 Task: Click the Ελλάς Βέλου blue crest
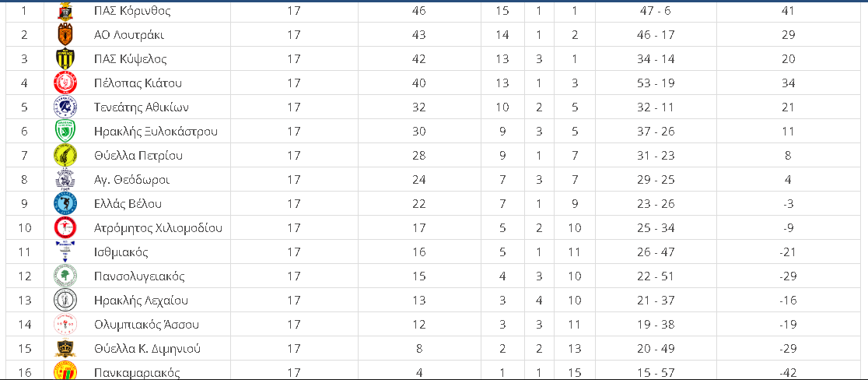(65, 204)
